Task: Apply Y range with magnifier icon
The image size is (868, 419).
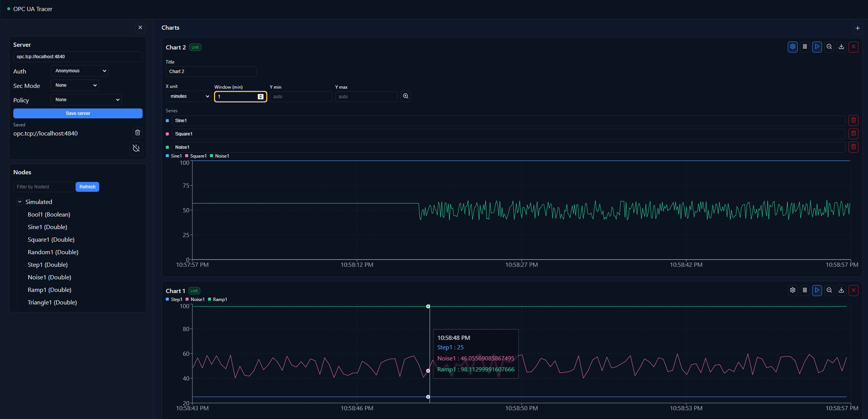Action: (406, 96)
